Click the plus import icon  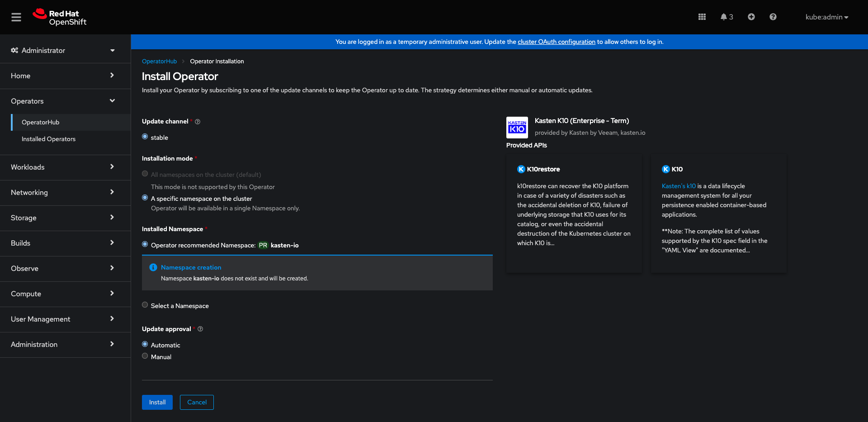751,17
